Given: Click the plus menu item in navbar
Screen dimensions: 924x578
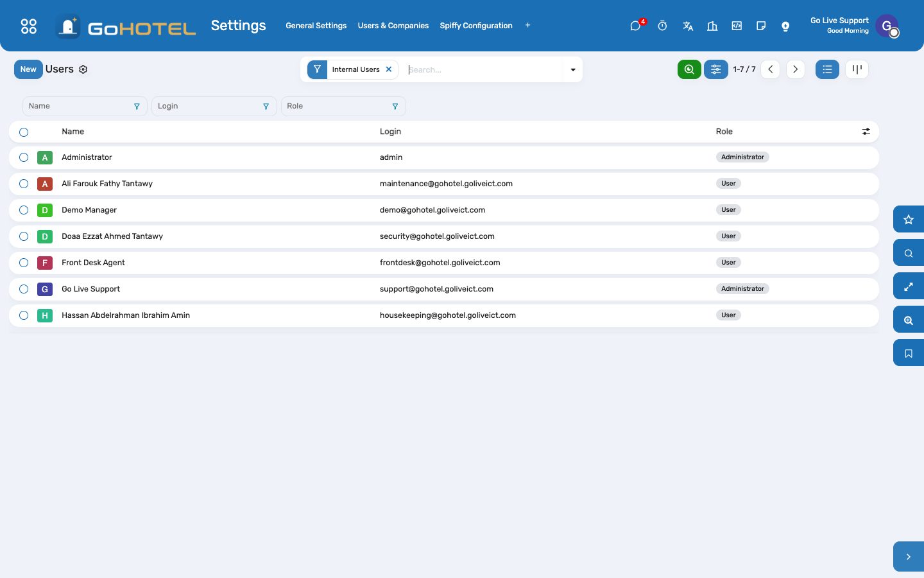Looking at the screenshot, I should point(527,26).
